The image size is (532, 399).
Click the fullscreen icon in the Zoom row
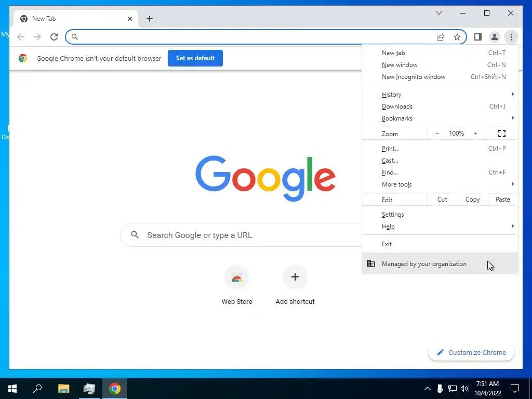pos(502,134)
